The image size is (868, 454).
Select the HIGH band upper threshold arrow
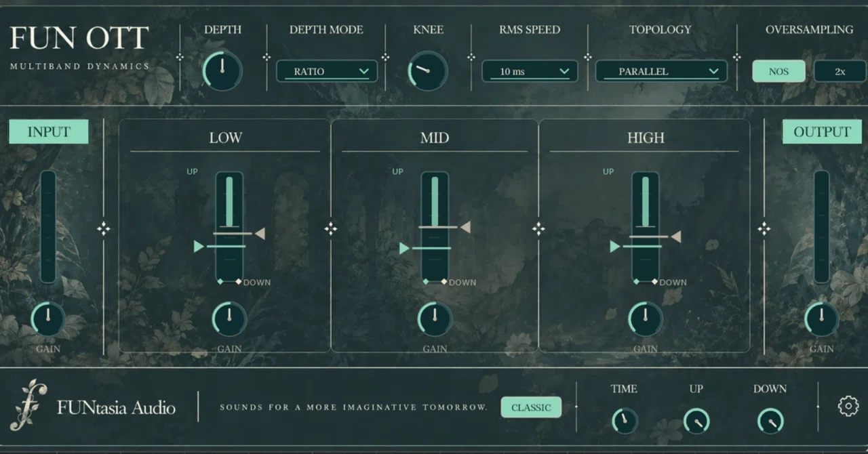click(675, 236)
